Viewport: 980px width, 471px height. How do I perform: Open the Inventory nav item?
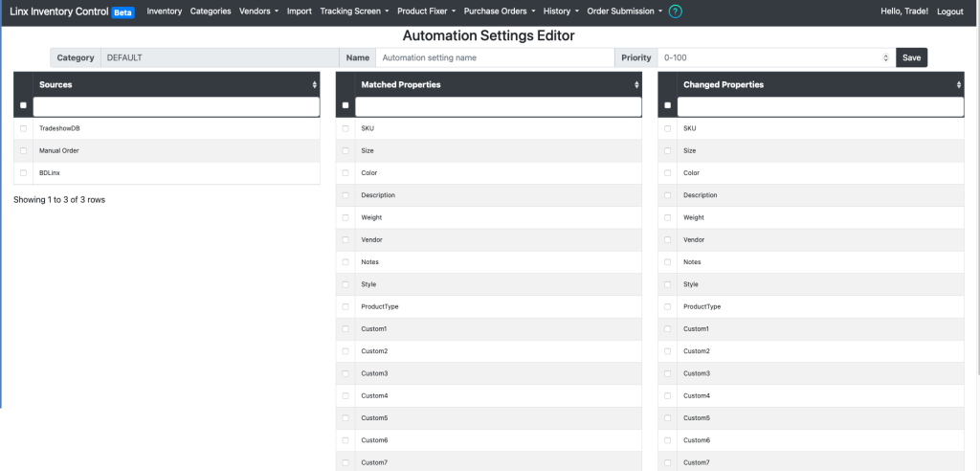point(165,11)
